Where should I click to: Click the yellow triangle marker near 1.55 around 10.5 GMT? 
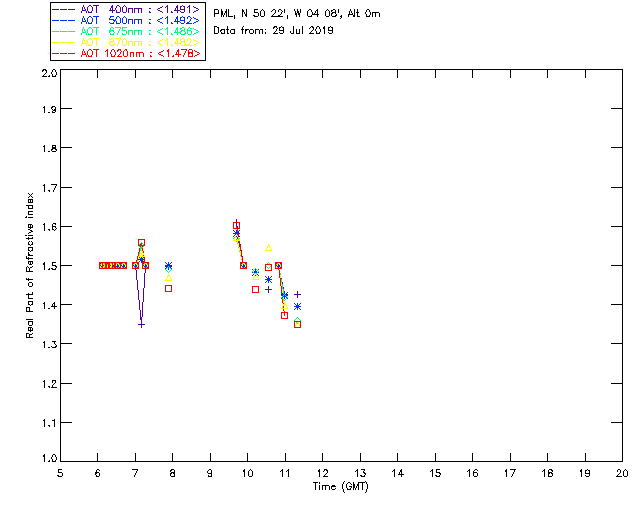point(268,248)
